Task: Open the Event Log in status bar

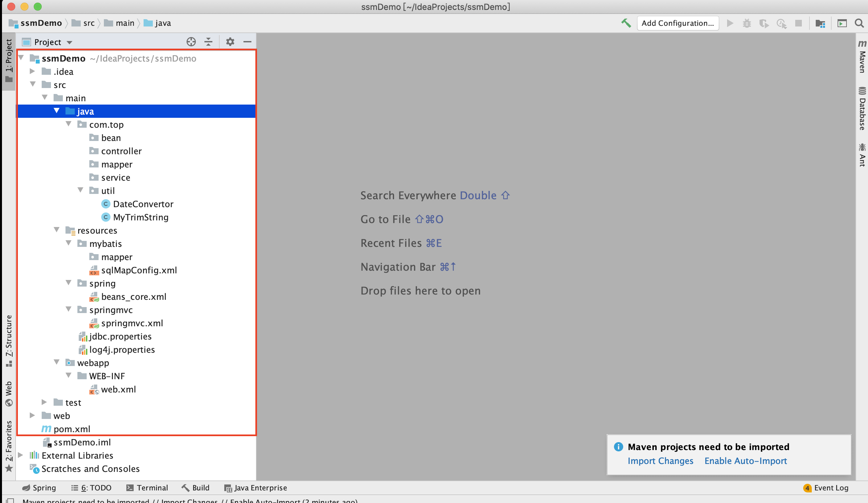Action: click(826, 487)
